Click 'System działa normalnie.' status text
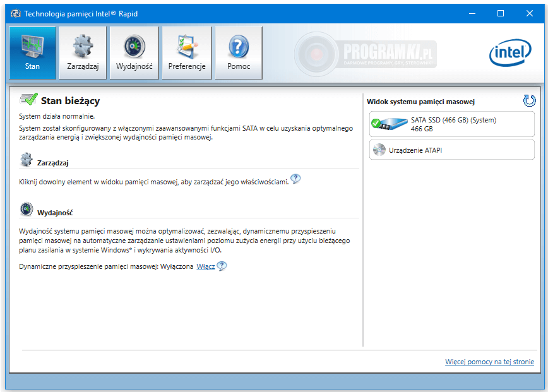 tap(57, 116)
